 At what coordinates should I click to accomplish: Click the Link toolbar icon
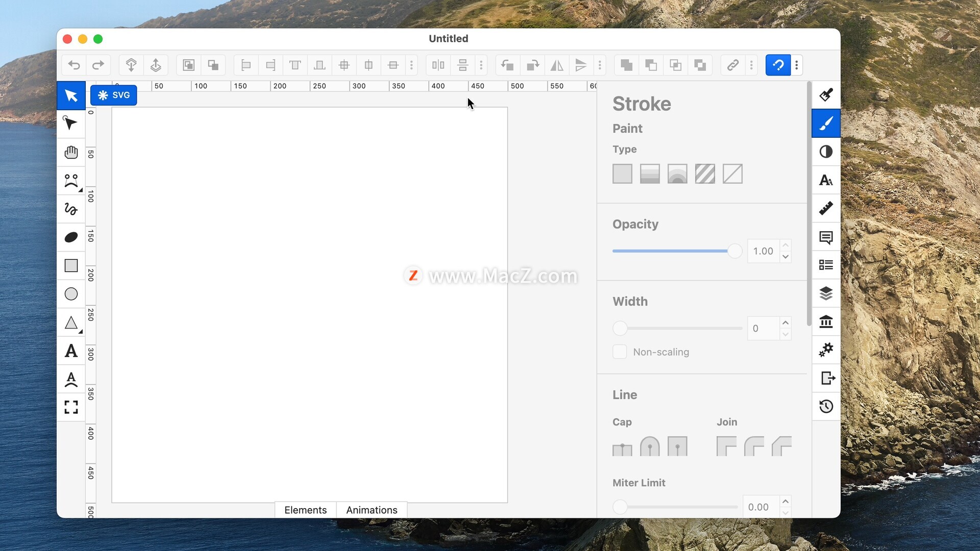[733, 65]
